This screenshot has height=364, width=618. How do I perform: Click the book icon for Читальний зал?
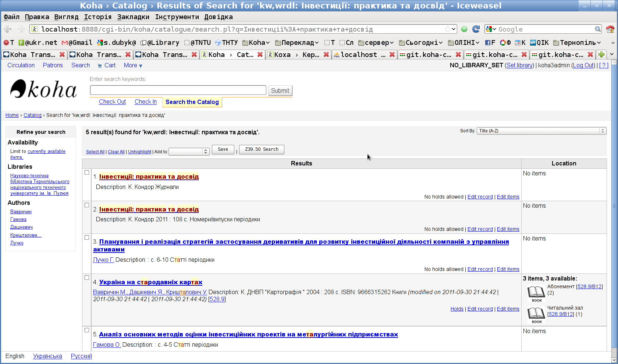coord(536,315)
